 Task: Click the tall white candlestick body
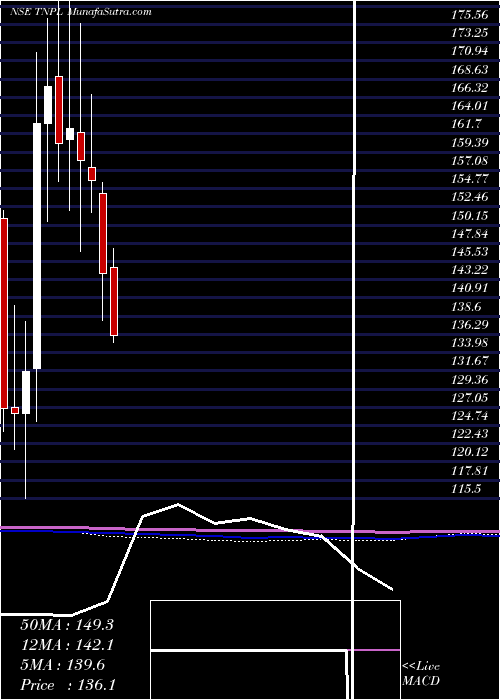[x=37, y=246]
